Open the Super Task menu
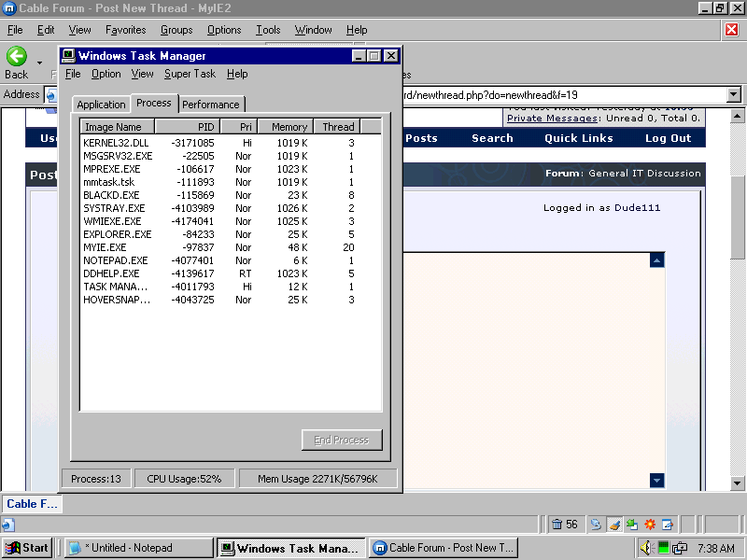The width and height of the screenshot is (747, 560). click(190, 74)
